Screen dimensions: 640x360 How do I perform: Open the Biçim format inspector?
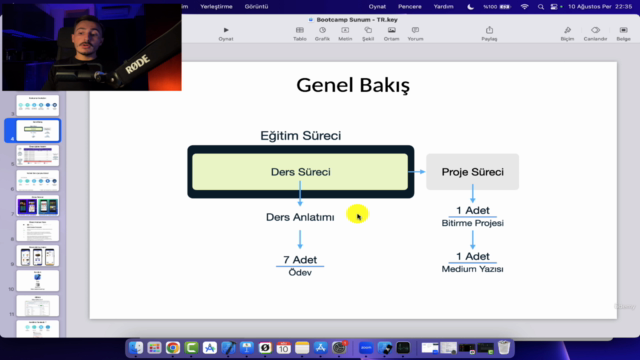click(x=567, y=34)
